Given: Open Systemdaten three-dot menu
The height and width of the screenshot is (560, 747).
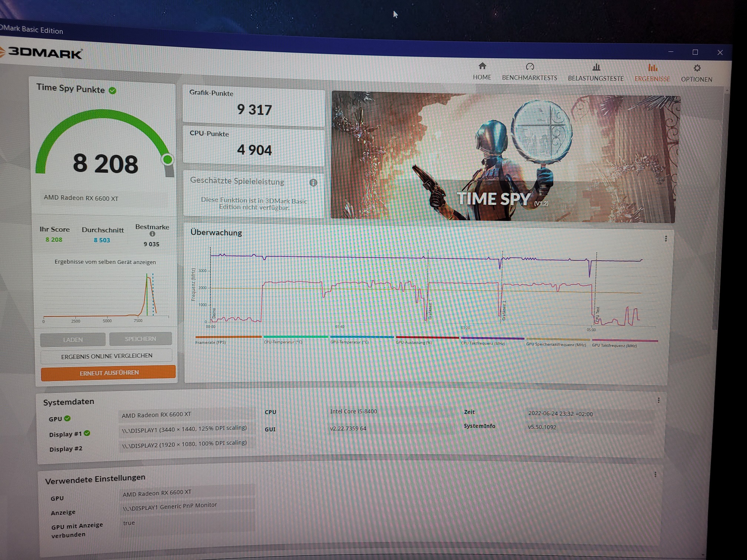Looking at the screenshot, I should 658,400.
